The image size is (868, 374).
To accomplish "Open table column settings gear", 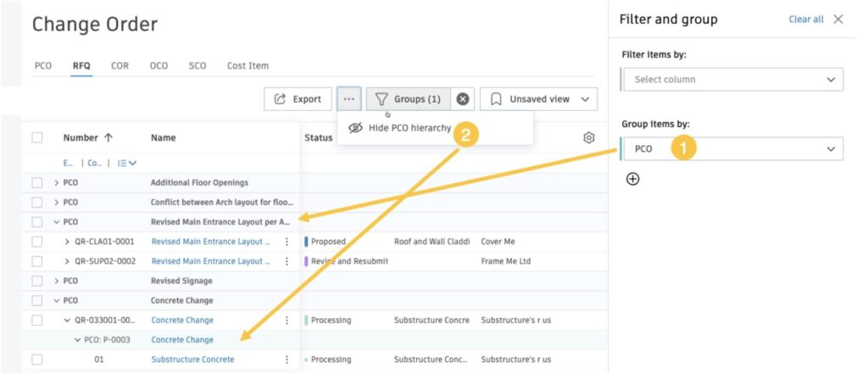I will point(589,137).
